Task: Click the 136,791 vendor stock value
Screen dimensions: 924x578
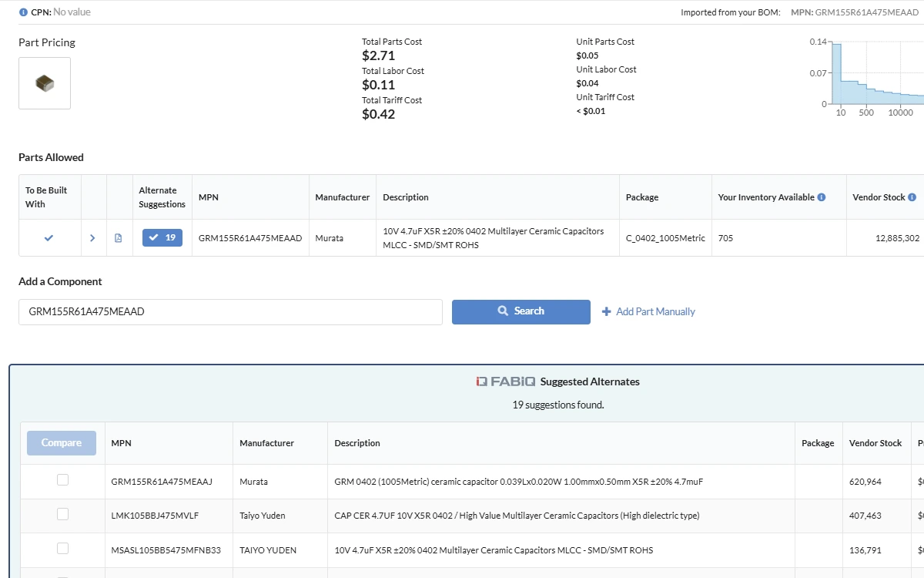Action: (x=865, y=550)
